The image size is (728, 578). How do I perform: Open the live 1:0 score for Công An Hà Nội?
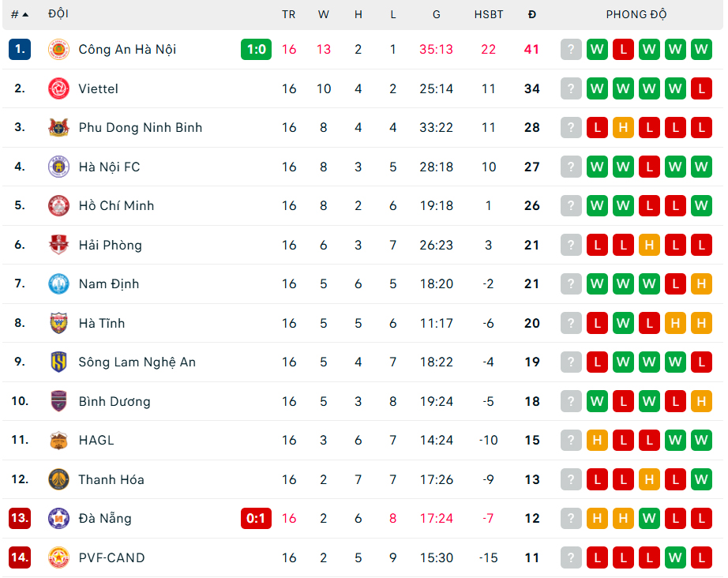pos(256,49)
